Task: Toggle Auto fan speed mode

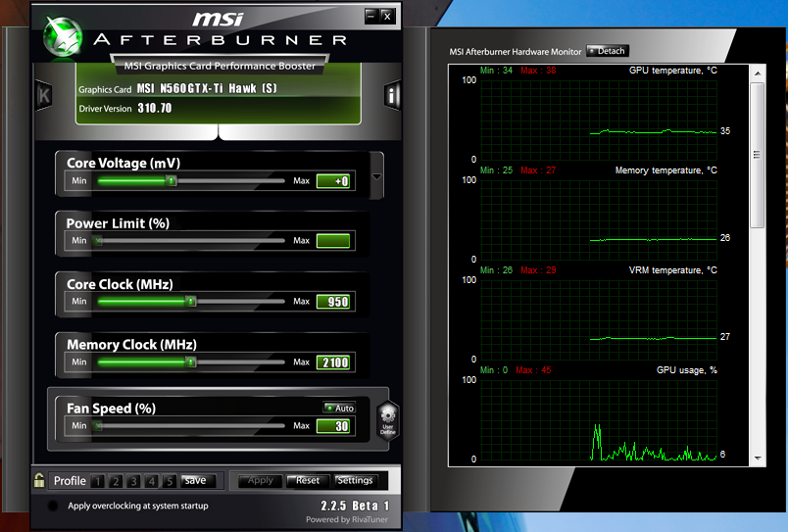Action: [x=339, y=408]
